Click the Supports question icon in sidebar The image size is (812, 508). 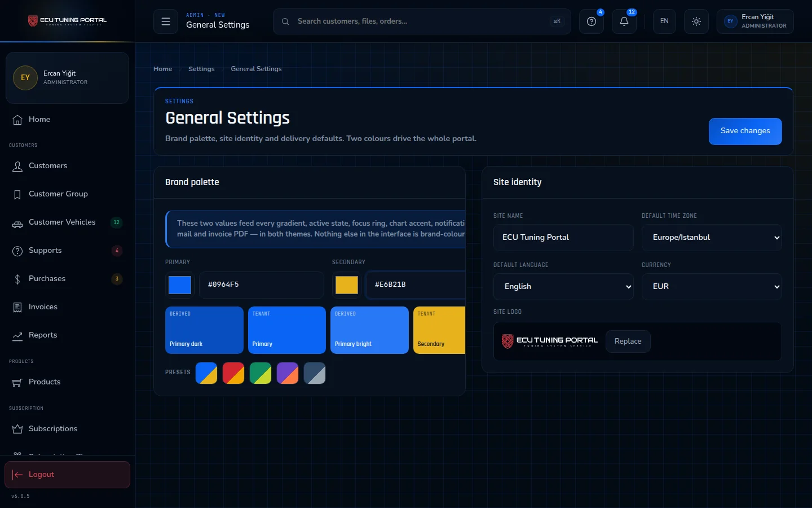(x=17, y=251)
